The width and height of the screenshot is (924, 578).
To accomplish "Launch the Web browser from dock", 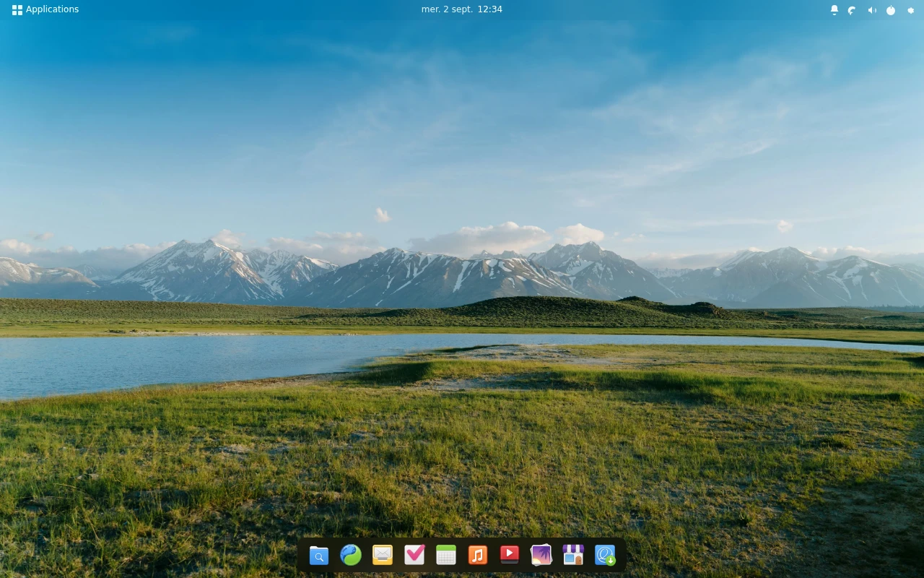I will point(351,555).
